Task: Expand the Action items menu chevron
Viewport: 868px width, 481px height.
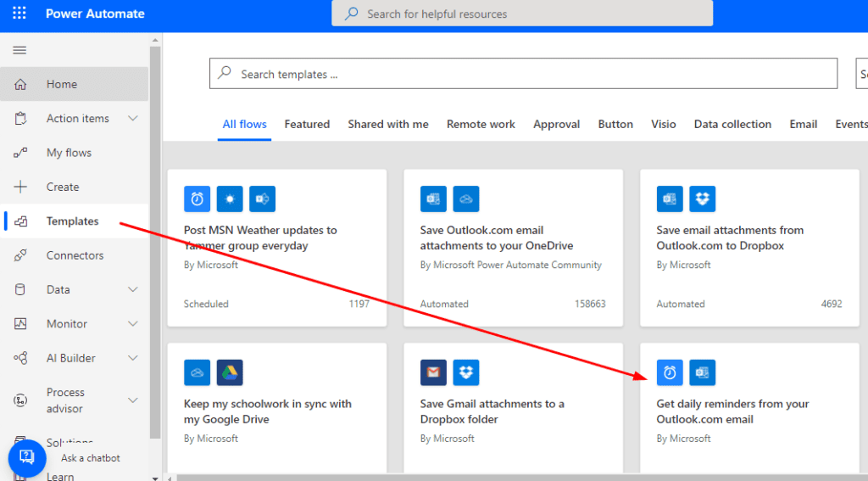Action: click(133, 119)
